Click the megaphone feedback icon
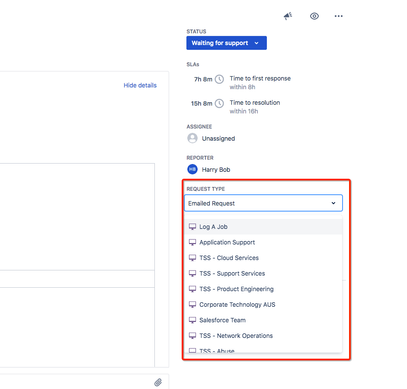Image resolution: width=407 pixels, height=389 pixels. tap(288, 16)
